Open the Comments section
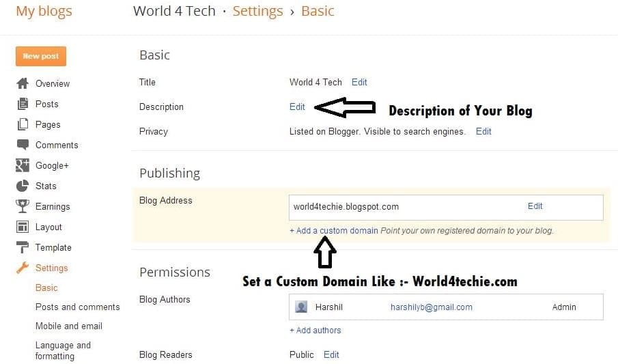The width and height of the screenshot is (618, 364). pyautogui.click(x=57, y=145)
